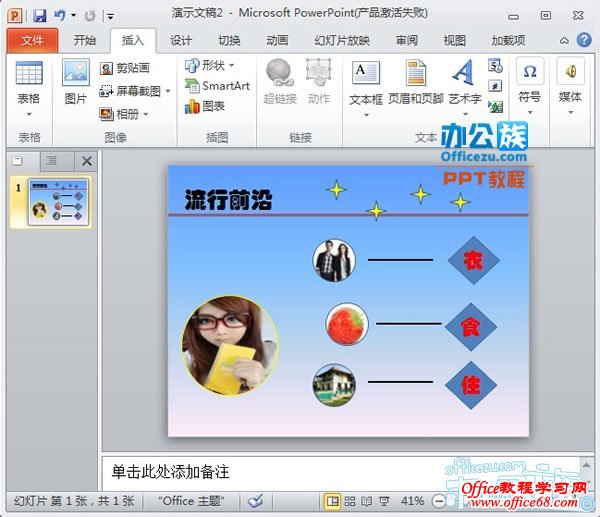This screenshot has height=517, width=600.
Task: Click the zoom out minus button on slider
Action: coord(438,500)
